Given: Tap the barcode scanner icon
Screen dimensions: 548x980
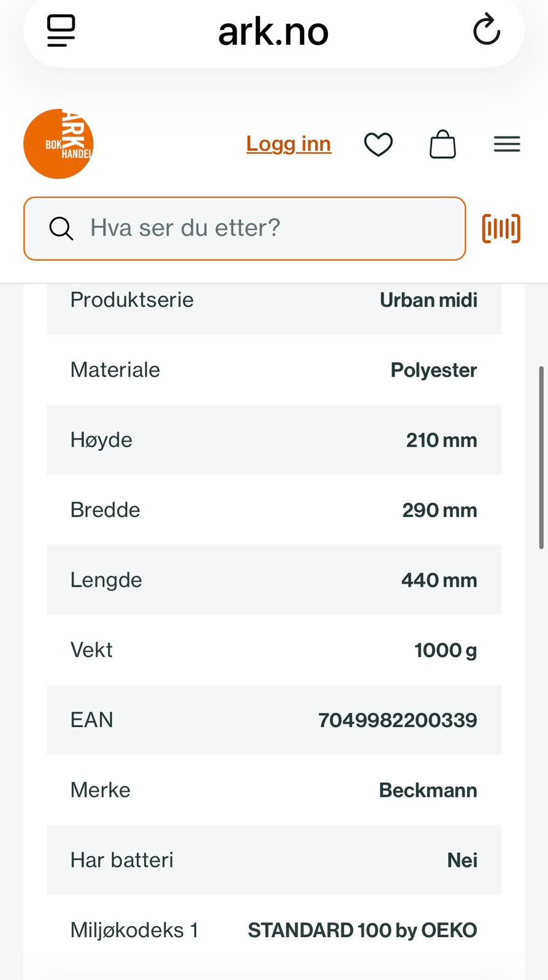Looking at the screenshot, I should 501,228.
